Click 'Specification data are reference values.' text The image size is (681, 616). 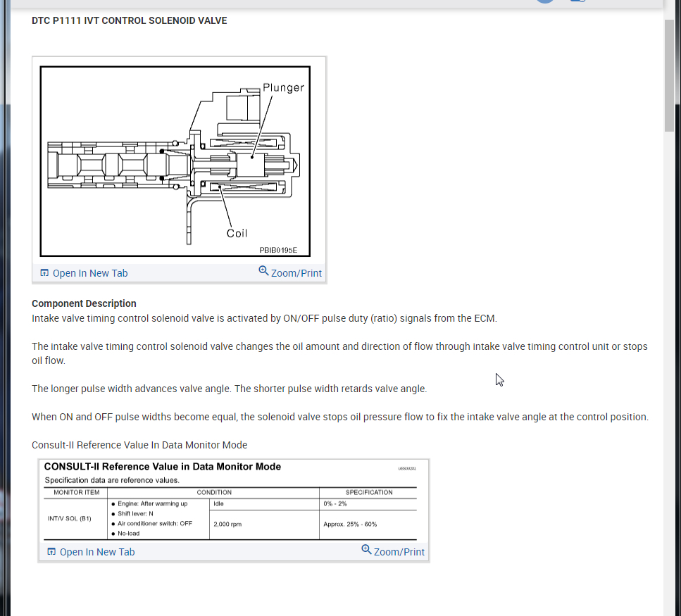(112, 480)
